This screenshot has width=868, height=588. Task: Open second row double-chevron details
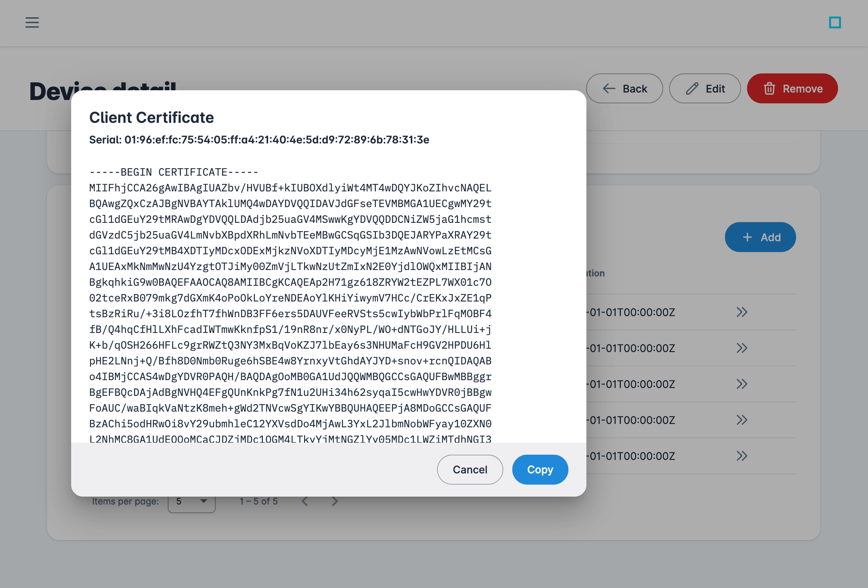click(x=742, y=348)
